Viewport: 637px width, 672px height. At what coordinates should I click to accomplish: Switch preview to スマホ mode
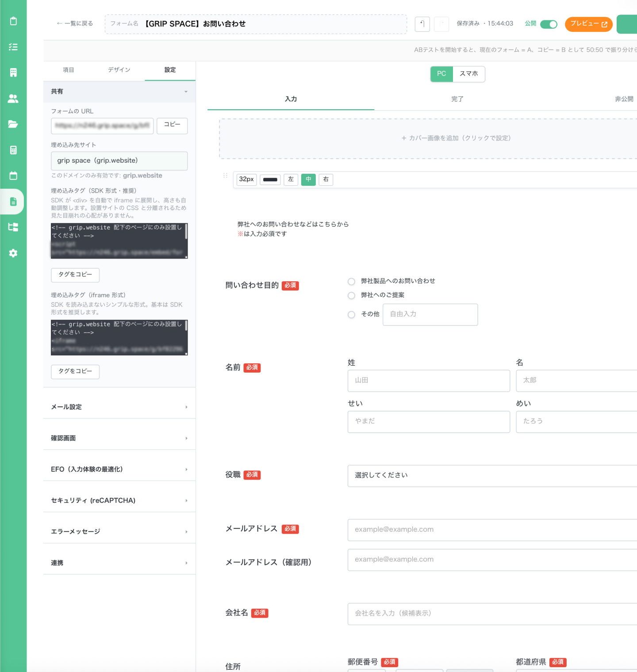point(469,74)
